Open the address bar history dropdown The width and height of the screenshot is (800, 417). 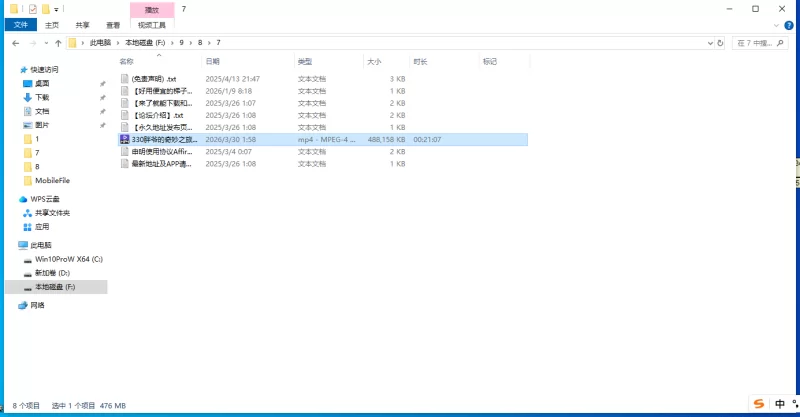tap(710, 43)
